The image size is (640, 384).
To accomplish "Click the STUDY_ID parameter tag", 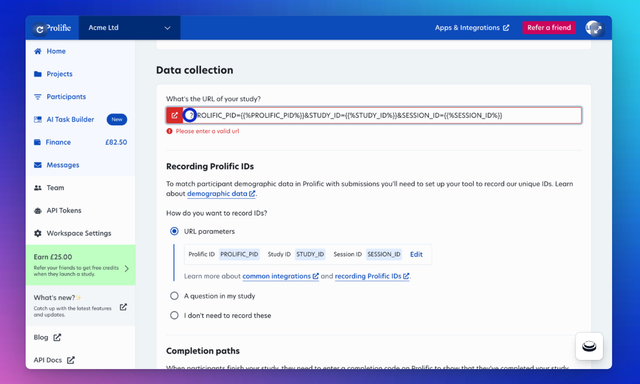I will (x=310, y=254).
